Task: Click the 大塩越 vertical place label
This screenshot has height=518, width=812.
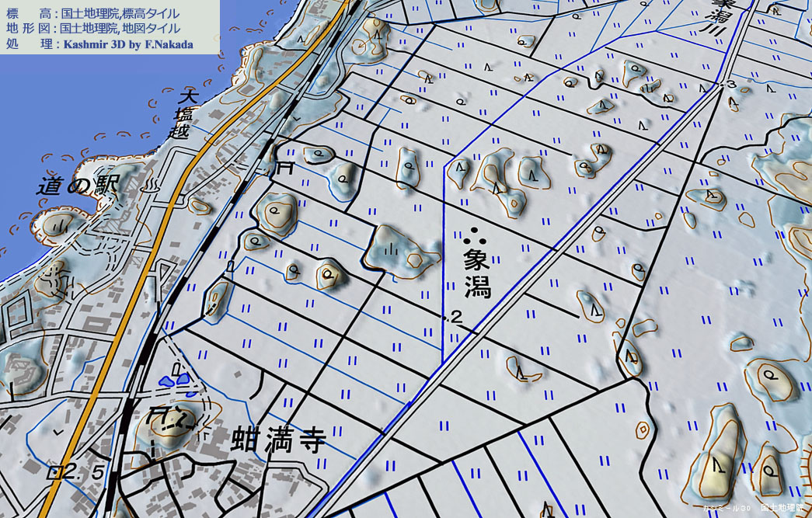Action: pos(184,114)
